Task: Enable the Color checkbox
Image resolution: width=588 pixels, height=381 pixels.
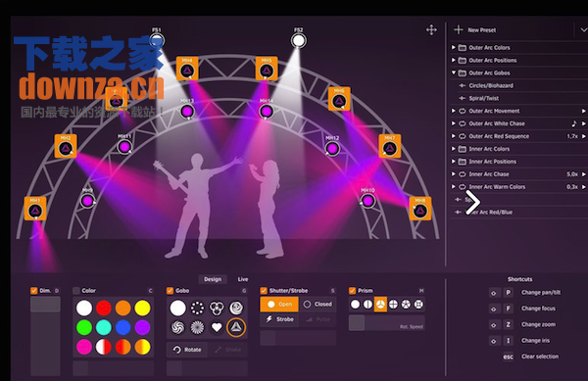Action: (76, 291)
